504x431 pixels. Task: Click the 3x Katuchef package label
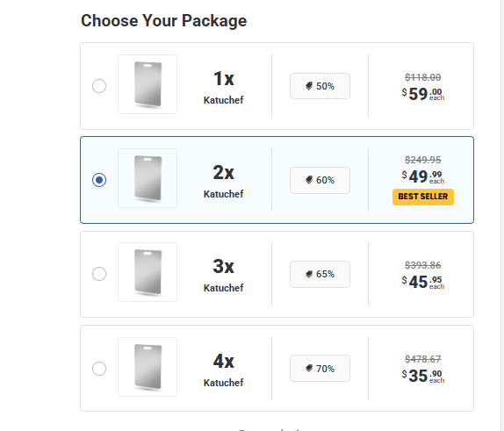tap(224, 276)
